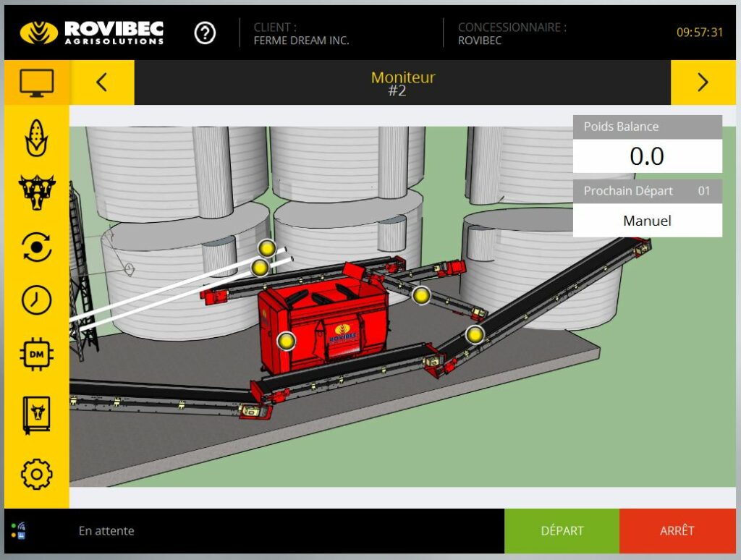Go to next monitor with right chevron

(703, 82)
